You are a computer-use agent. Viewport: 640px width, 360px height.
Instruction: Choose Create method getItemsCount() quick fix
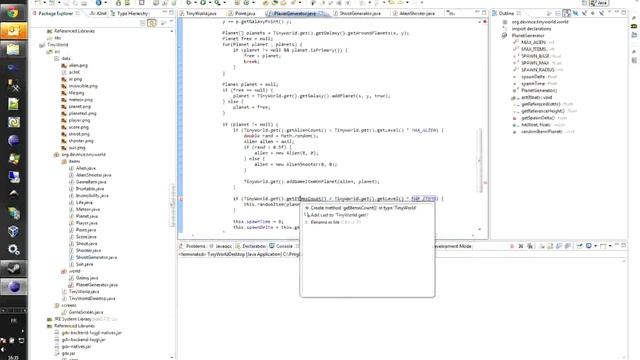tap(363, 208)
